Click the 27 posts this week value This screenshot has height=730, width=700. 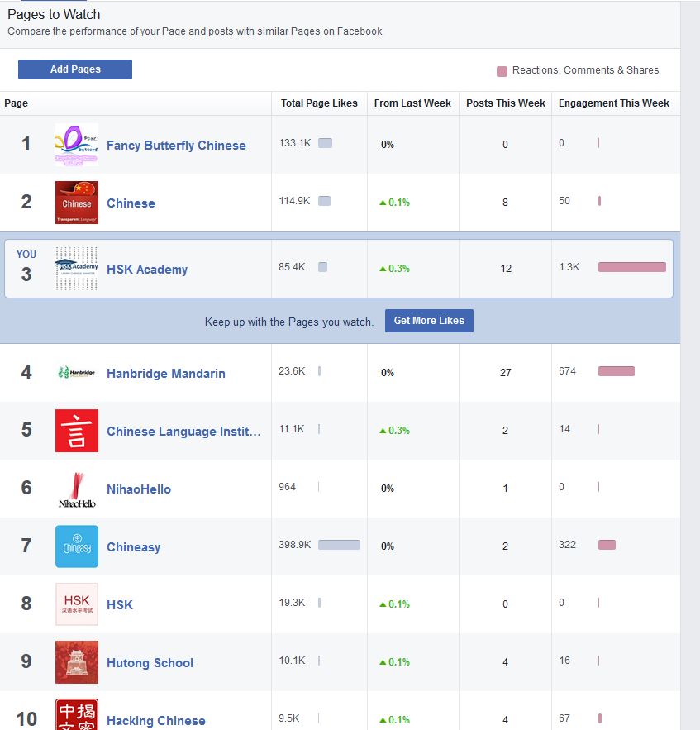(506, 373)
